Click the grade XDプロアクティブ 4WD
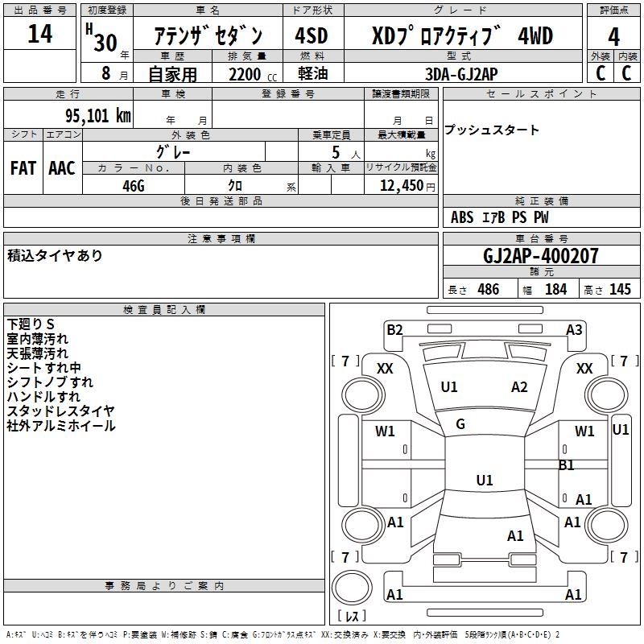Viewport: 644px width, 644px height. [x=462, y=35]
